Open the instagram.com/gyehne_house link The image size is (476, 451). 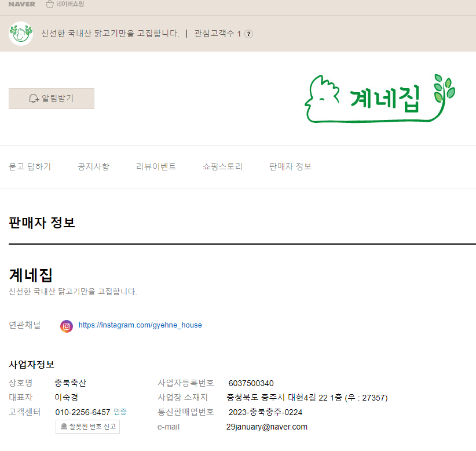pos(140,325)
